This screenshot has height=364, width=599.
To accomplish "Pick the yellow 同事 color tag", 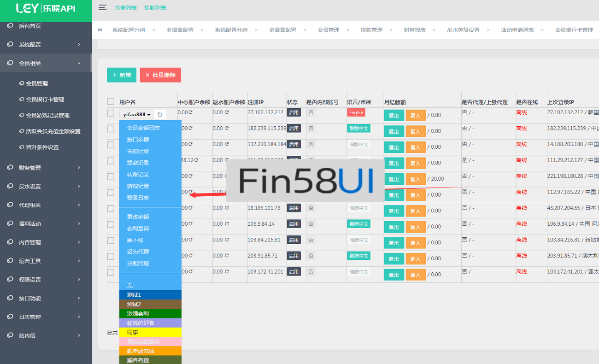I will [150, 332].
